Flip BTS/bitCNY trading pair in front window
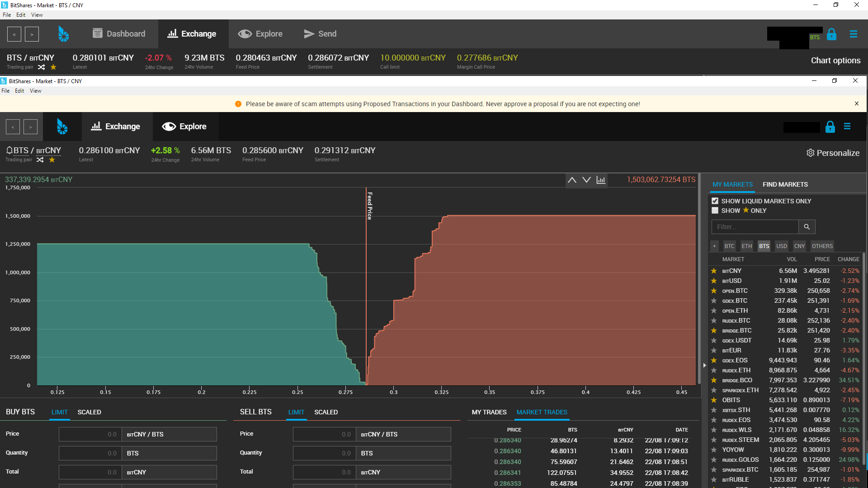Image resolution: width=868 pixels, height=488 pixels. point(40,160)
